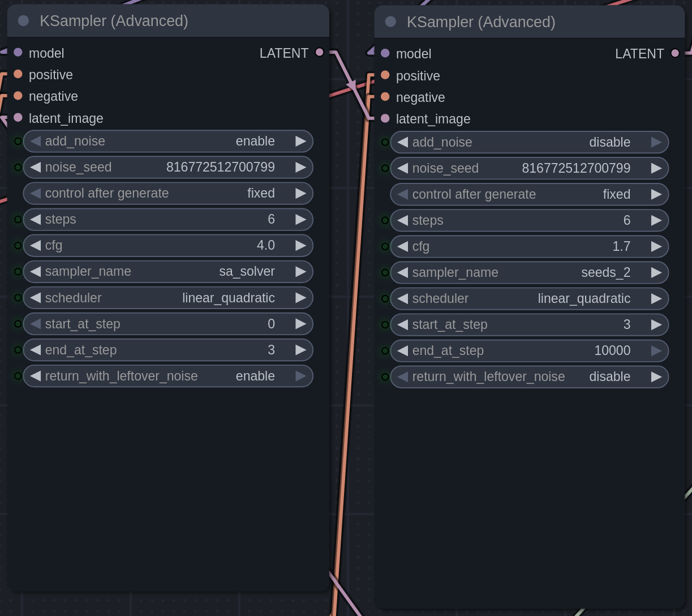The height and width of the screenshot is (616, 692).
Task: Click the positive input socket on right KSampler
Action: click(x=385, y=75)
